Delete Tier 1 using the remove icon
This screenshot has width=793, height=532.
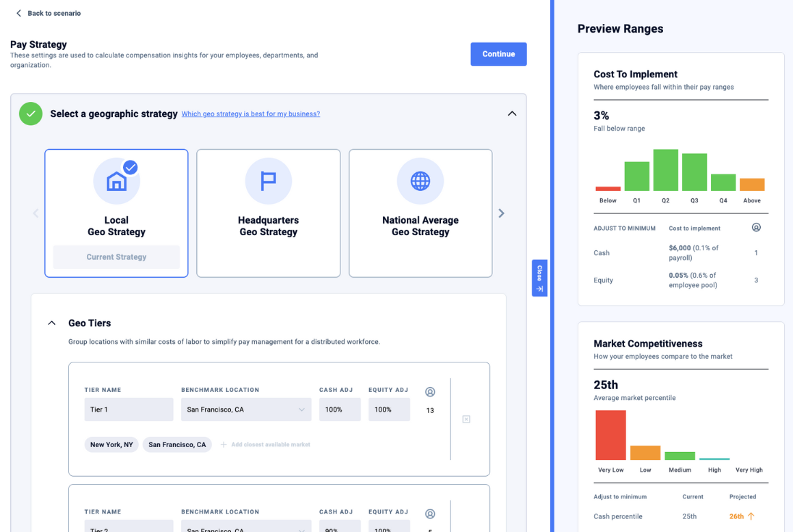coord(466,419)
